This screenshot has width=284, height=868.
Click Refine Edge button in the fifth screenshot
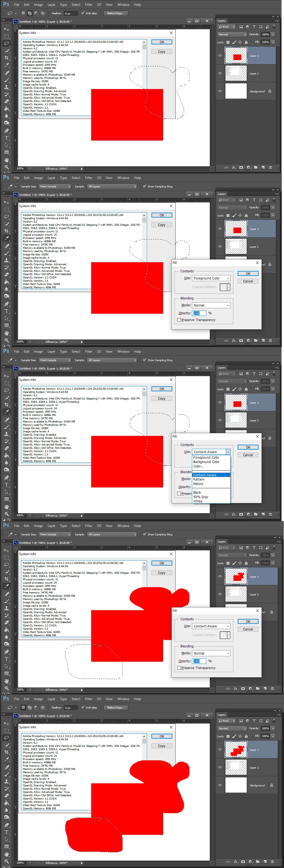click(x=116, y=708)
